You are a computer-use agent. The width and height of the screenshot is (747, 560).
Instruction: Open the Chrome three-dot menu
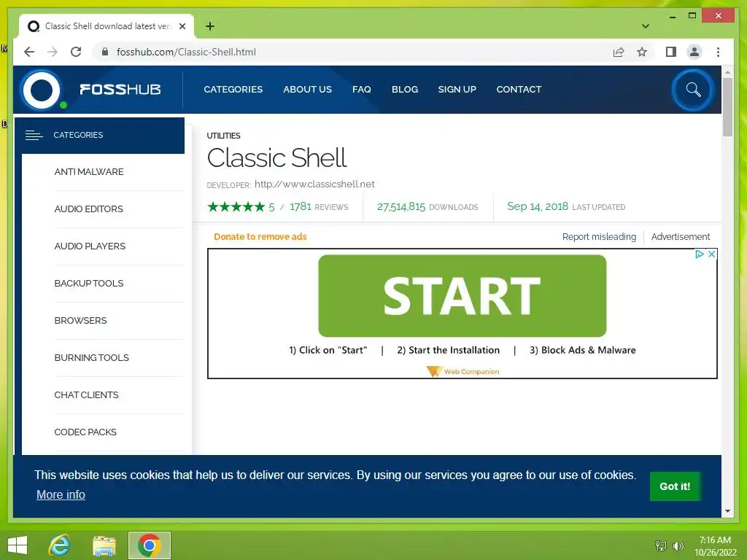pos(718,52)
